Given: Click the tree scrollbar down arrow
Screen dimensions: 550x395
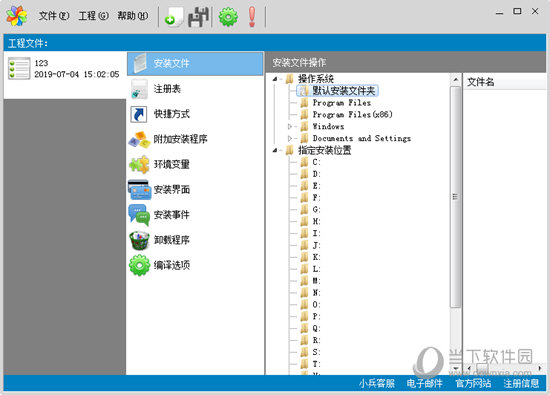Looking at the screenshot, I should pyautogui.click(x=455, y=368).
